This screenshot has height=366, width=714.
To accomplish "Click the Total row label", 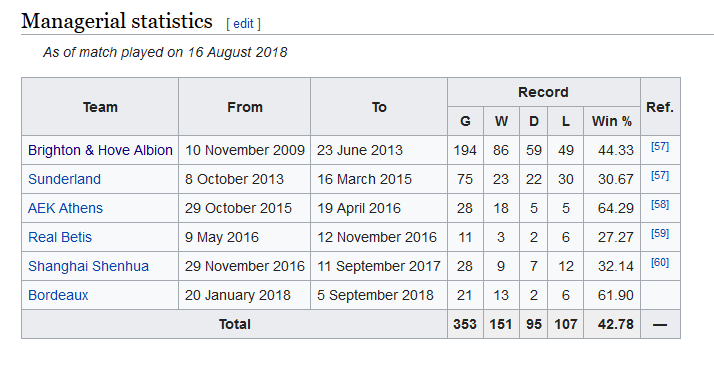I will click(235, 324).
